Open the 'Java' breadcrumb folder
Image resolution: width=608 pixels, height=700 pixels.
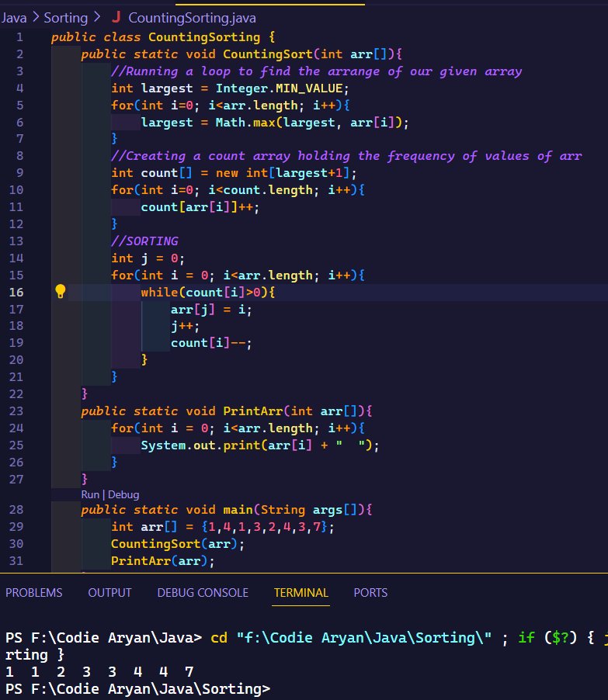pyautogui.click(x=14, y=18)
